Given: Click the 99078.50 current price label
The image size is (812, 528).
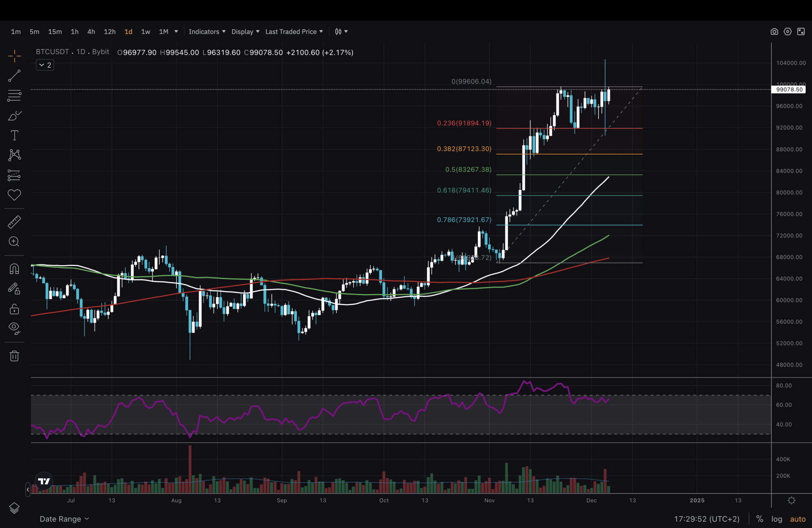Looking at the screenshot, I should pyautogui.click(x=789, y=90).
